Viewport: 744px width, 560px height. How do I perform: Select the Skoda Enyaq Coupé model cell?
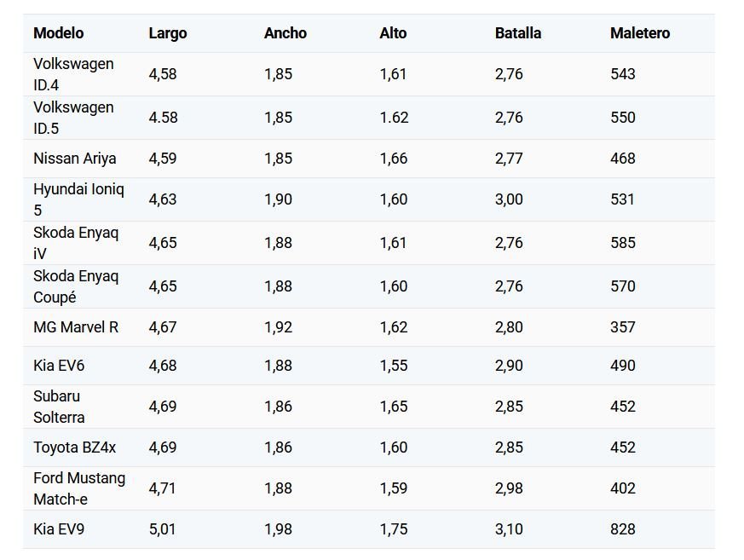(76, 286)
